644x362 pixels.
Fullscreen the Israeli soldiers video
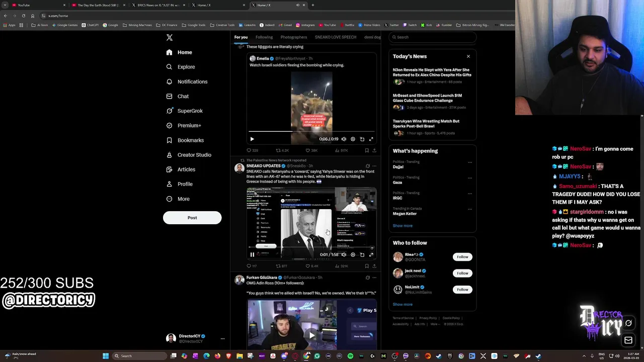[371, 139]
